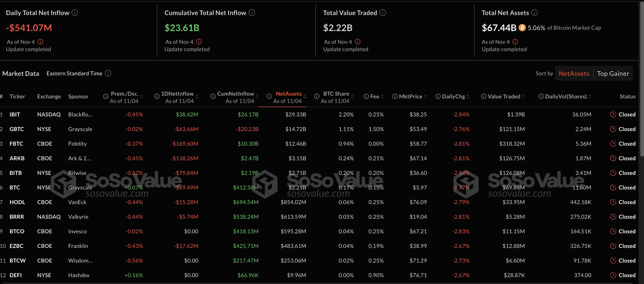Open the GBTC ticker link
This screenshot has width=644, height=284.
(16, 129)
